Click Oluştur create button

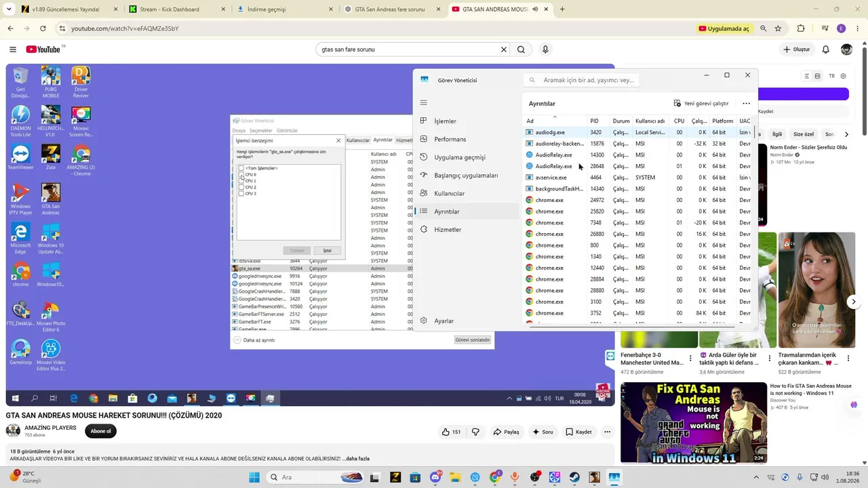(797, 49)
